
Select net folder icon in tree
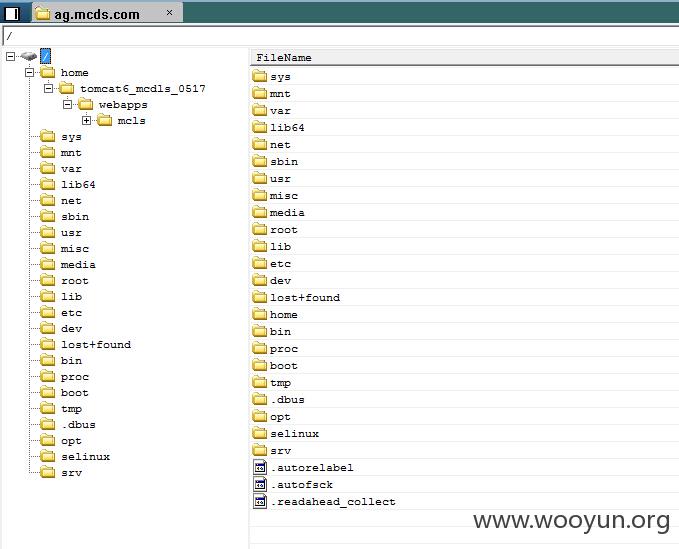[x=48, y=200]
